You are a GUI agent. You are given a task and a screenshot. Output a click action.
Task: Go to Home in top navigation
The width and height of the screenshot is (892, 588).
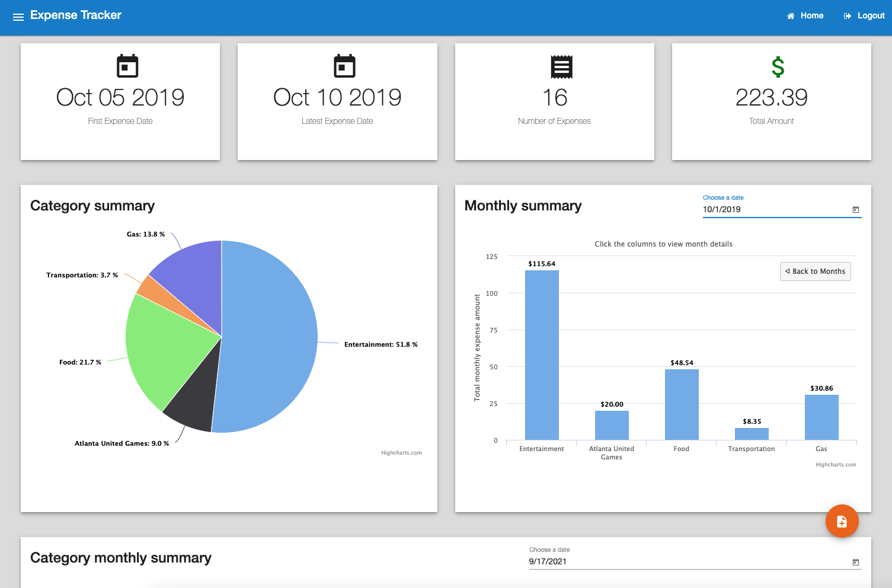click(x=805, y=16)
